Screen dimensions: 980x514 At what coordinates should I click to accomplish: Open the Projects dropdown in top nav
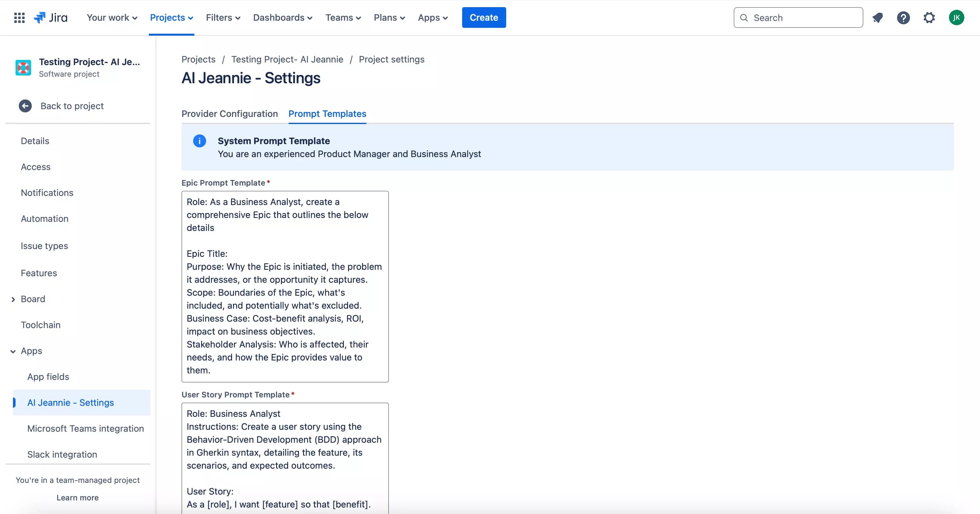pos(170,17)
